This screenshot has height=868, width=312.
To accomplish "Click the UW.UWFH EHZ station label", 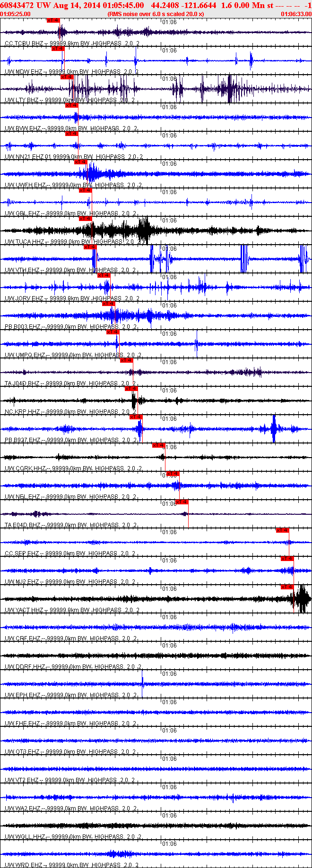I will click(x=25, y=185).
